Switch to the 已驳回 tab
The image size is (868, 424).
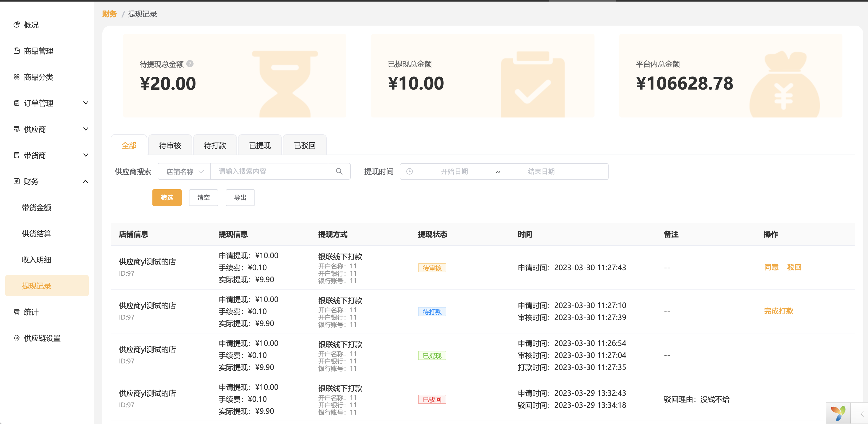pyautogui.click(x=304, y=145)
